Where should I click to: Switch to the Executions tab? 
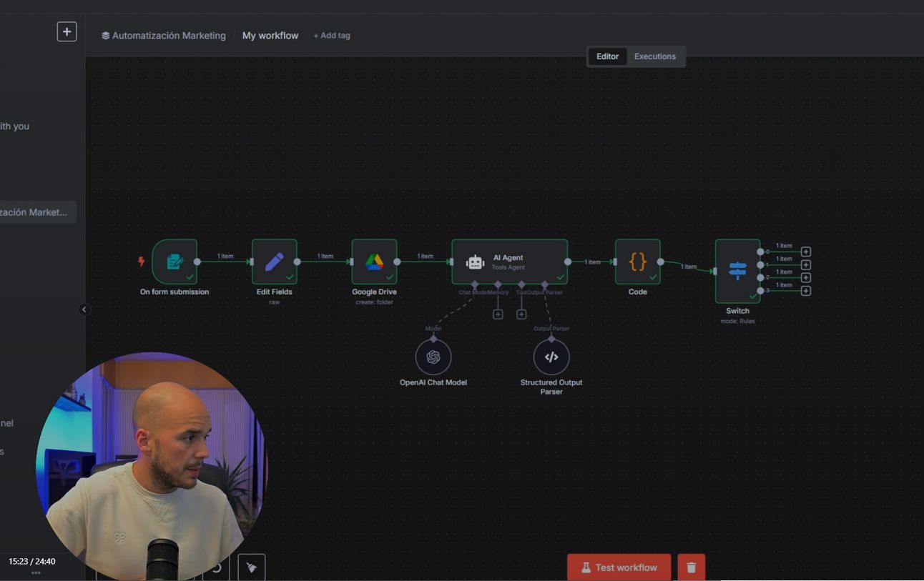655,56
